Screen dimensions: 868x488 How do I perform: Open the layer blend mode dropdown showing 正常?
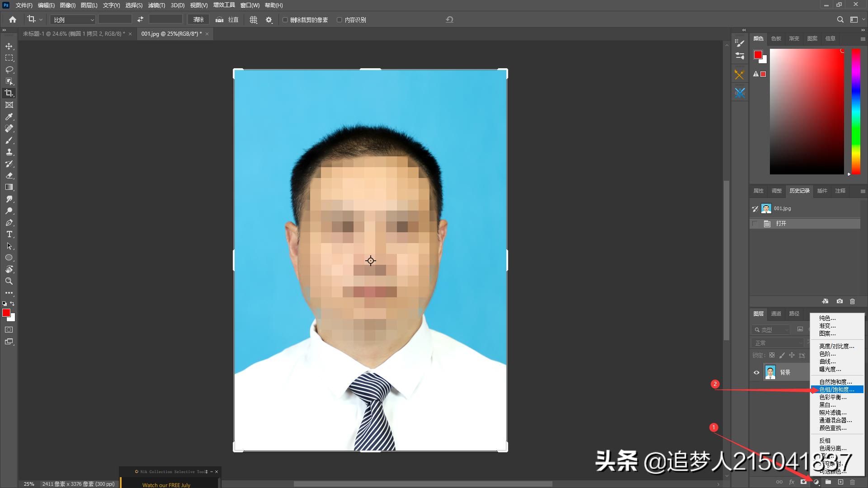pyautogui.click(x=777, y=343)
